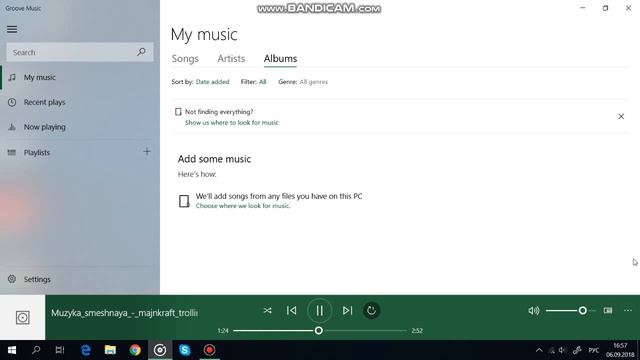Toggle shuffle playback
This screenshot has width=640, height=360.
(267, 311)
